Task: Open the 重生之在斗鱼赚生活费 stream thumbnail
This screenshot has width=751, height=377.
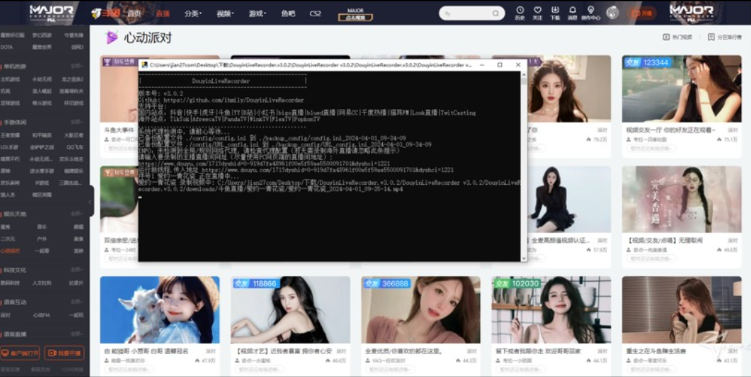Action: pyautogui.click(x=682, y=309)
